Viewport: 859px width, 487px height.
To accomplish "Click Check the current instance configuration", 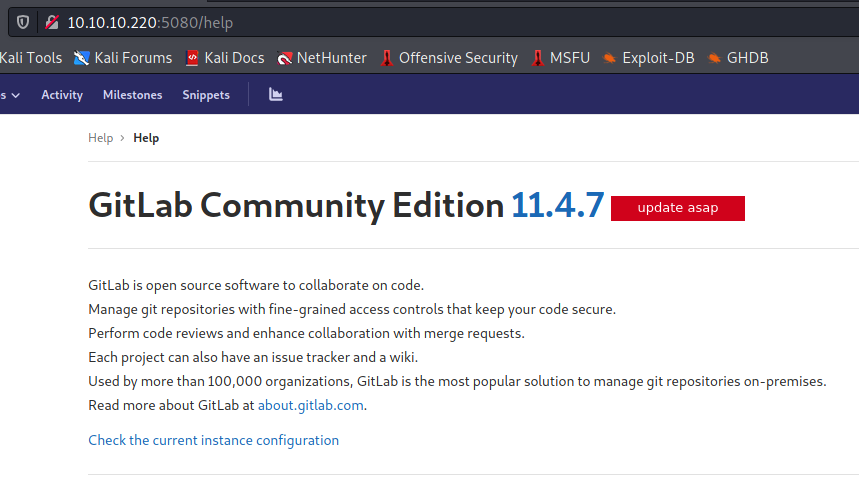I will pos(214,440).
